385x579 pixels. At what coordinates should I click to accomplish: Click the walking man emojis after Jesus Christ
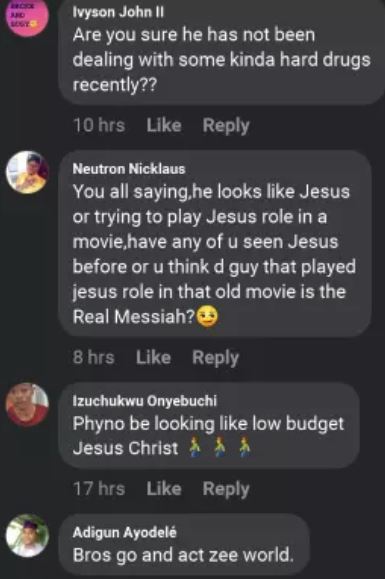(220, 448)
